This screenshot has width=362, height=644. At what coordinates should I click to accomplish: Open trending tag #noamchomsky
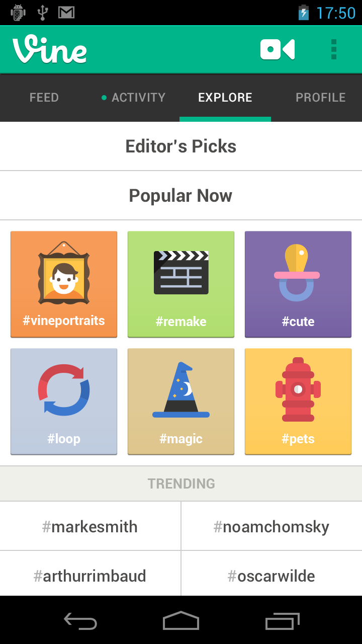point(271,527)
